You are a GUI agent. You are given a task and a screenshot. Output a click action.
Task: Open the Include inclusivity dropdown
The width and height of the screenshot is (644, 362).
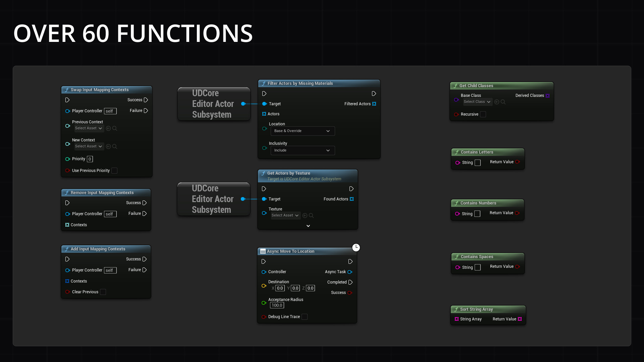coord(302,150)
